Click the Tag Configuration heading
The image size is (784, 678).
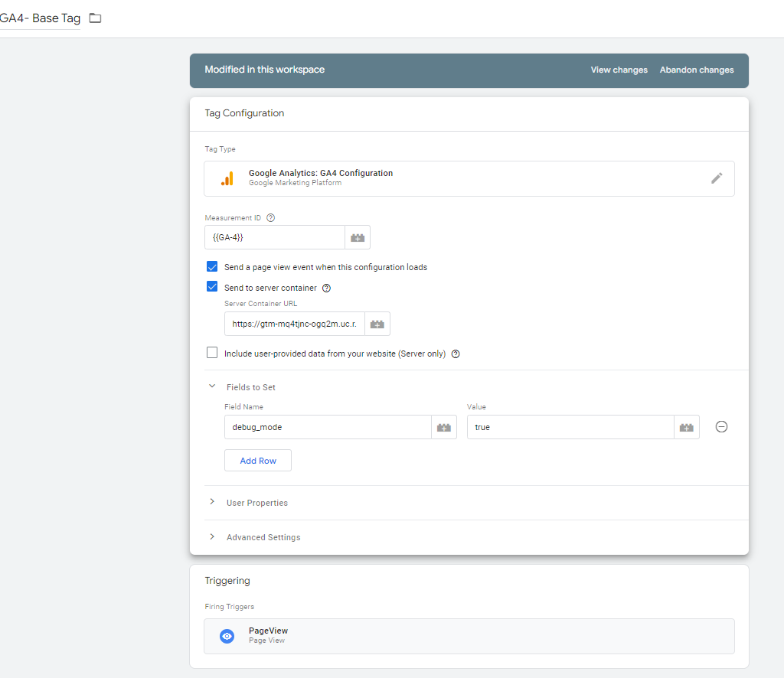(244, 113)
